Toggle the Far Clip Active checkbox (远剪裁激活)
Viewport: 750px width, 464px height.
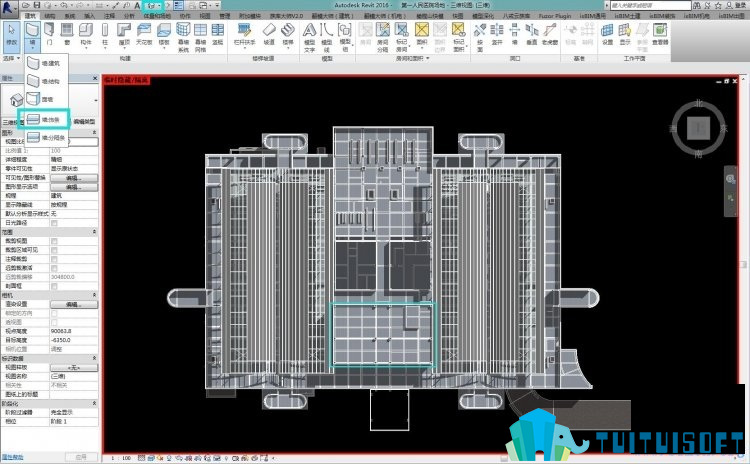point(54,268)
